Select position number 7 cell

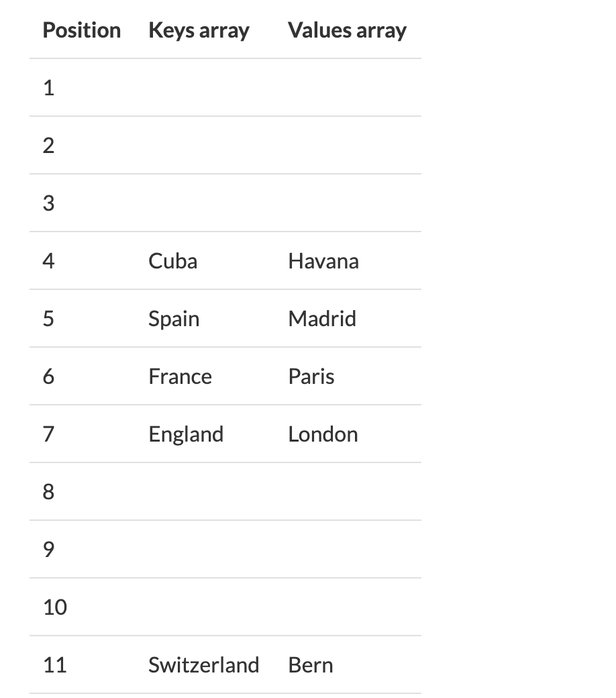(x=48, y=434)
